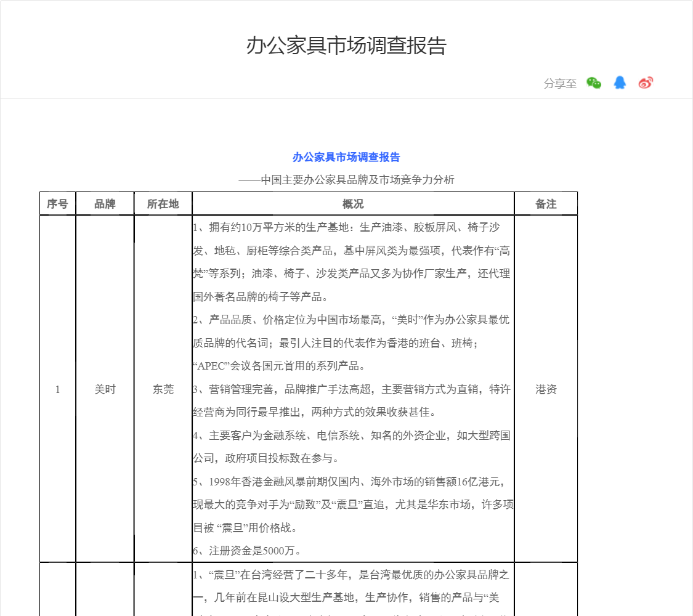Click the main page title 办公家具市场调查报告
693x616 pixels.
(x=346, y=46)
